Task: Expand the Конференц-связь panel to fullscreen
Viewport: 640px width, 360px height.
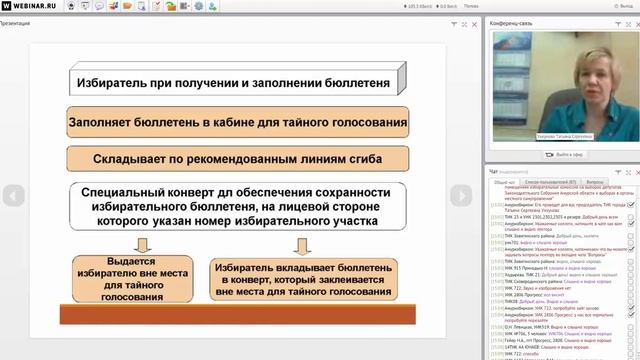Action: [629, 24]
